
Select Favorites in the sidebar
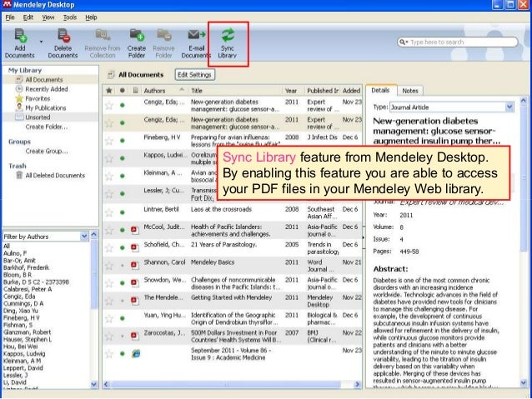coord(38,98)
